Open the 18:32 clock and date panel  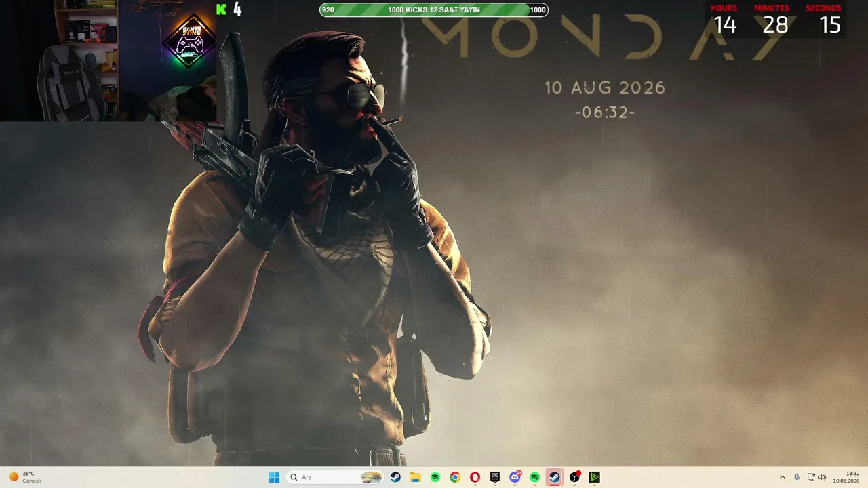846,477
